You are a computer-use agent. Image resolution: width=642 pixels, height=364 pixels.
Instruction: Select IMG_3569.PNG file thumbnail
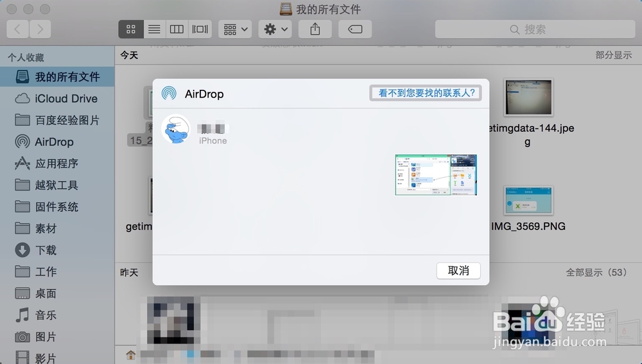pos(528,200)
